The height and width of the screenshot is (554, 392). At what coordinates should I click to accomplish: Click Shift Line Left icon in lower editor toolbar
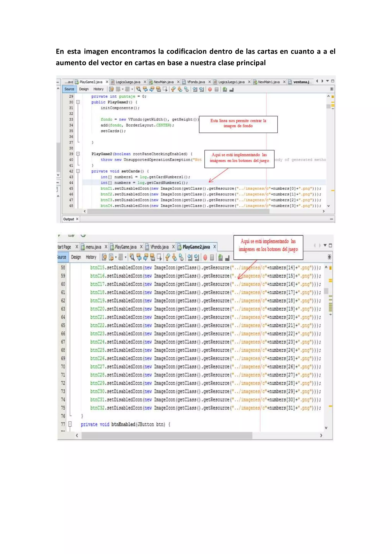pyautogui.click(x=190, y=257)
